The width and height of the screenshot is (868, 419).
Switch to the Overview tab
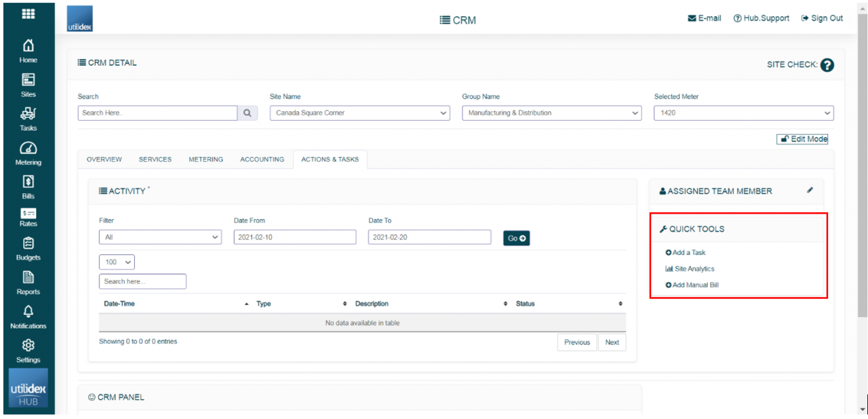104,159
